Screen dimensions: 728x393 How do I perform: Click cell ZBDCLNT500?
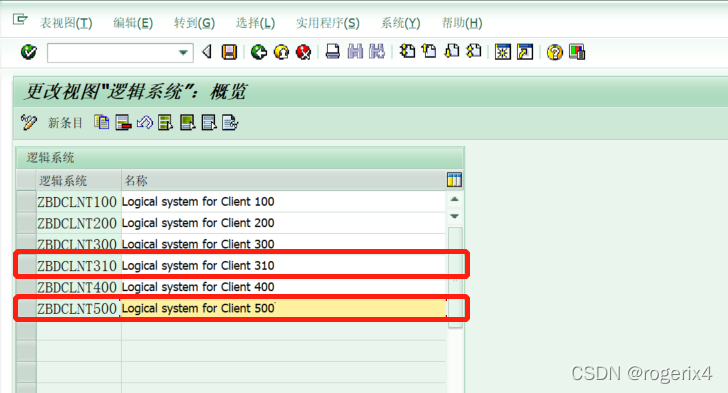coord(78,308)
